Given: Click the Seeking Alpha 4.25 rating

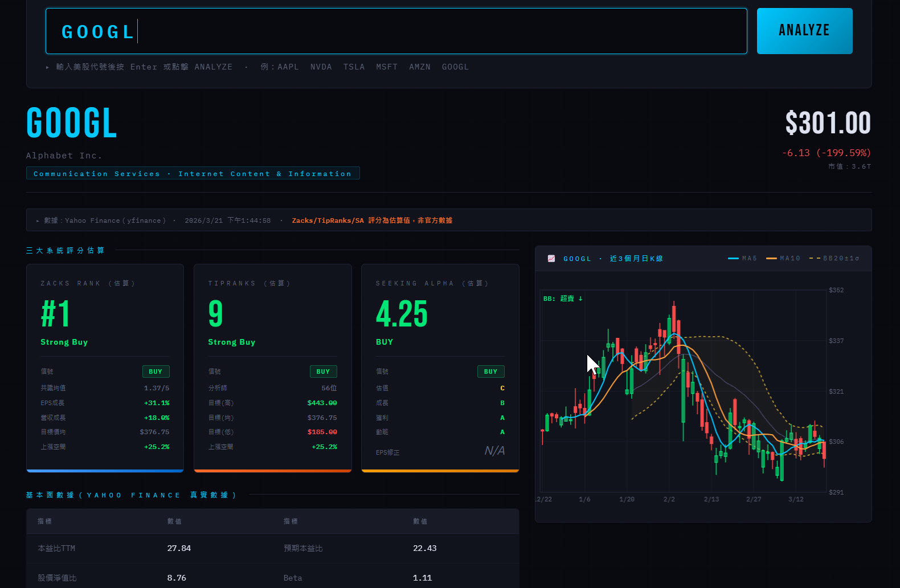Looking at the screenshot, I should 402,314.
